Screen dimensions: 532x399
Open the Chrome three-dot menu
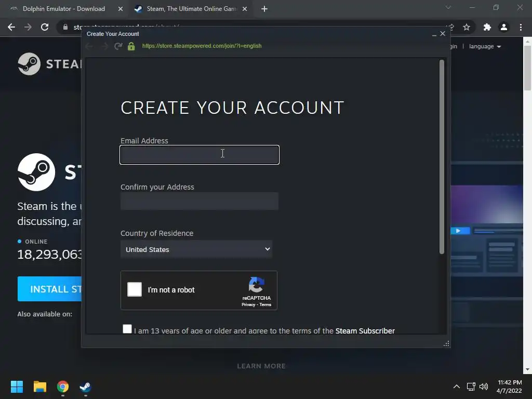click(521, 27)
